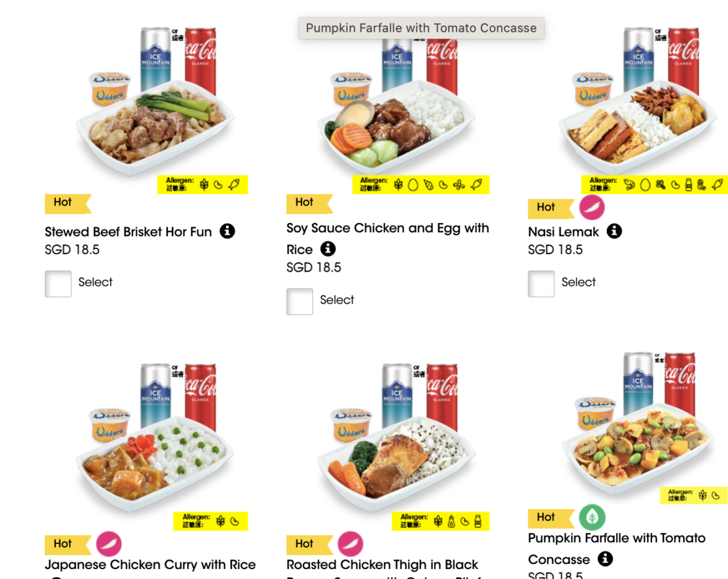
Task: Click the Stewed Beef Brisket Hor Fun title
Action: click(128, 232)
